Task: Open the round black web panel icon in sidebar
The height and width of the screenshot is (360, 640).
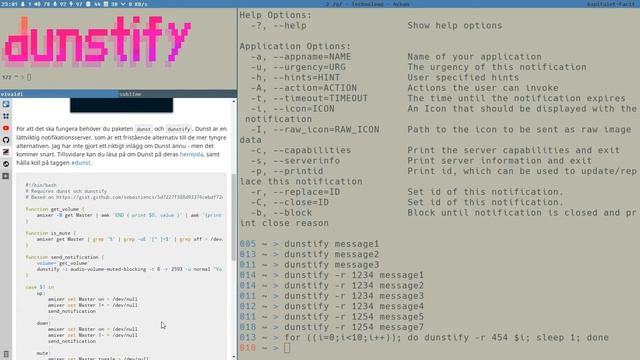Action: coord(6,164)
